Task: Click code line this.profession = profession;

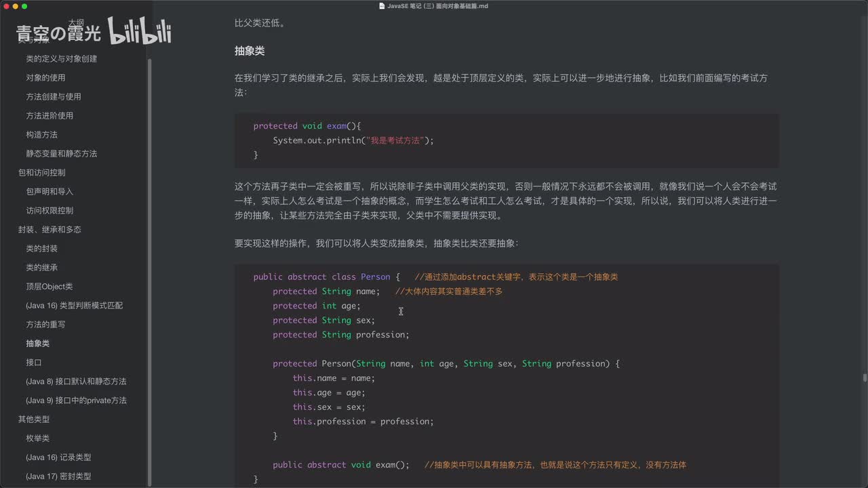Action: tap(363, 422)
